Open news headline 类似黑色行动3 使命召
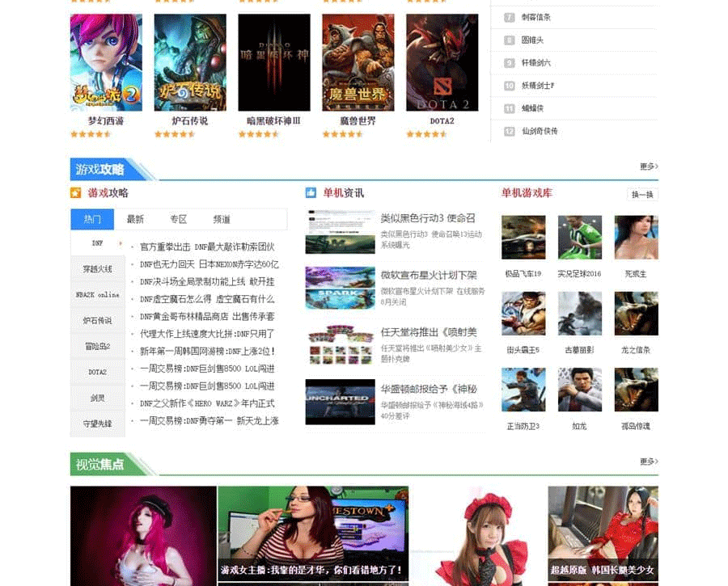Image resolution: width=728 pixels, height=586 pixels. pyautogui.click(x=428, y=218)
